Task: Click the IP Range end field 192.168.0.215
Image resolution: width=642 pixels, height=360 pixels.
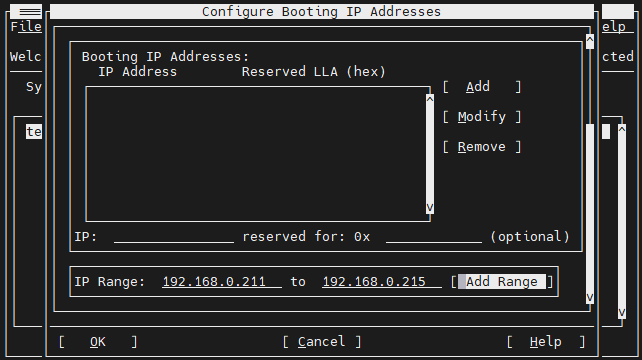Action: click(382, 282)
